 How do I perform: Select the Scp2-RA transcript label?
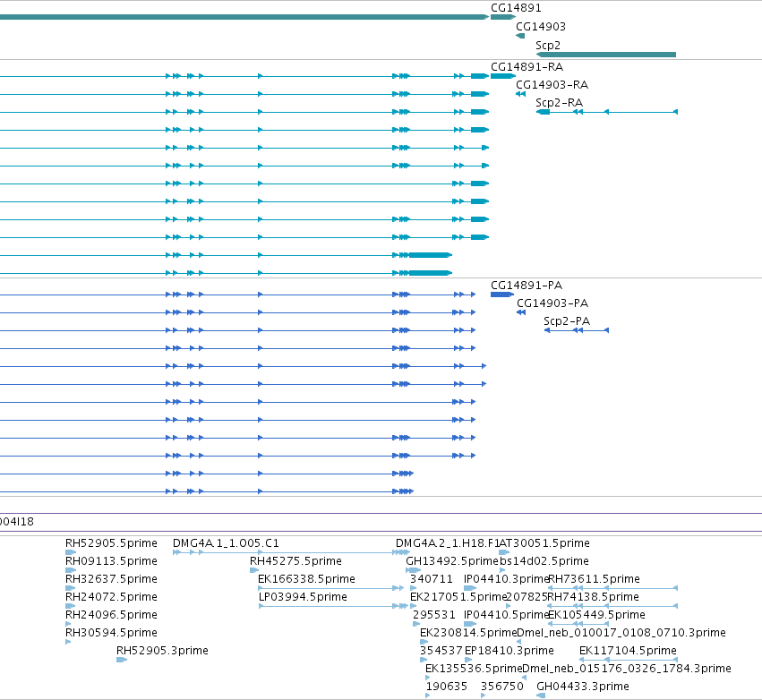pos(559,103)
